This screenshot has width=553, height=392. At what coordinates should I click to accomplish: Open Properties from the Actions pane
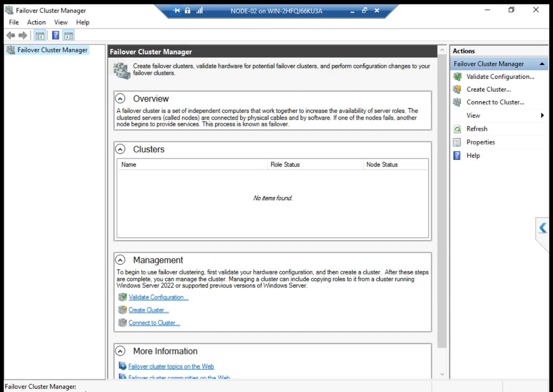[x=480, y=142]
